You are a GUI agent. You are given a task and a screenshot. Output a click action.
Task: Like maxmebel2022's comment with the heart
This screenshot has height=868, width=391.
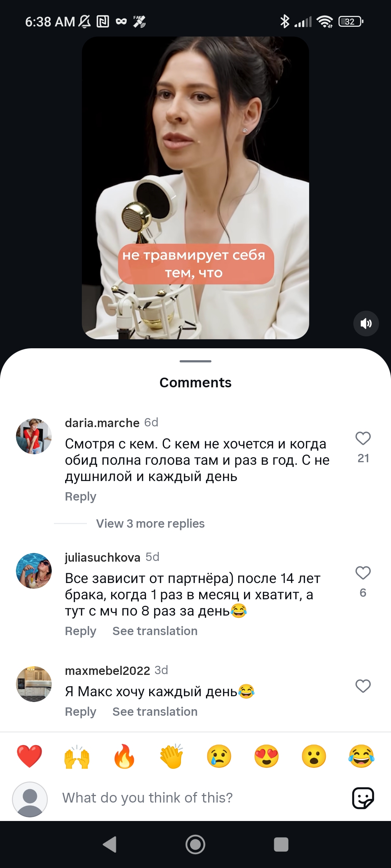click(x=363, y=686)
